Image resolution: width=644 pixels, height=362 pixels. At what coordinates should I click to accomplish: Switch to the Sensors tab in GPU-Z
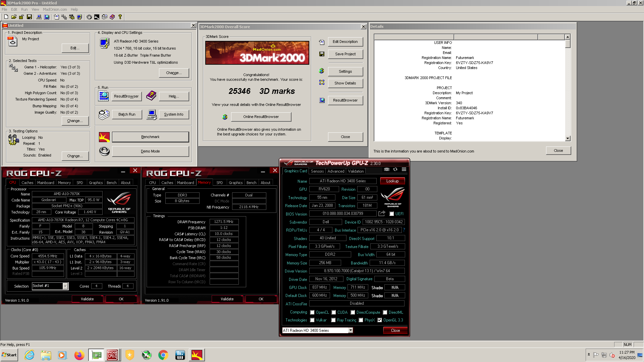click(317, 171)
